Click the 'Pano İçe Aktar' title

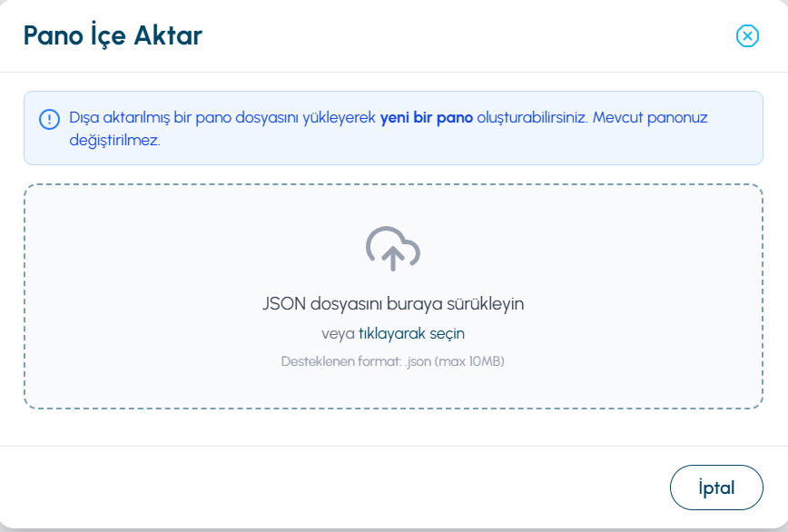click(113, 35)
